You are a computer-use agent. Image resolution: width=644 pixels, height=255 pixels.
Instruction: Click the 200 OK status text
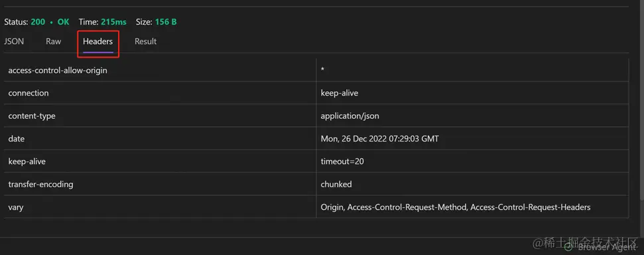pos(50,22)
